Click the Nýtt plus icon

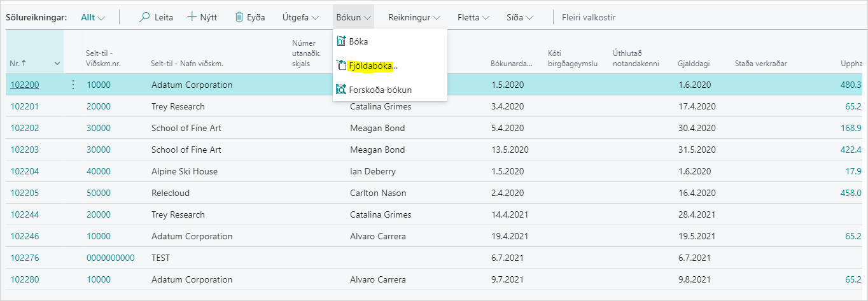pos(192,17)
